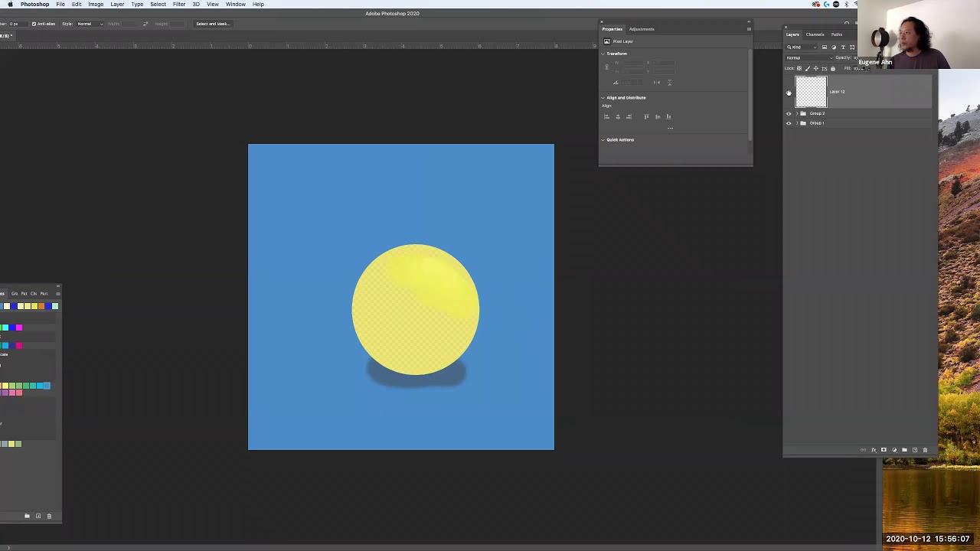Create a new layer icon
The height and width of the screenshot is (551, 980).
[x=915, y=450]
